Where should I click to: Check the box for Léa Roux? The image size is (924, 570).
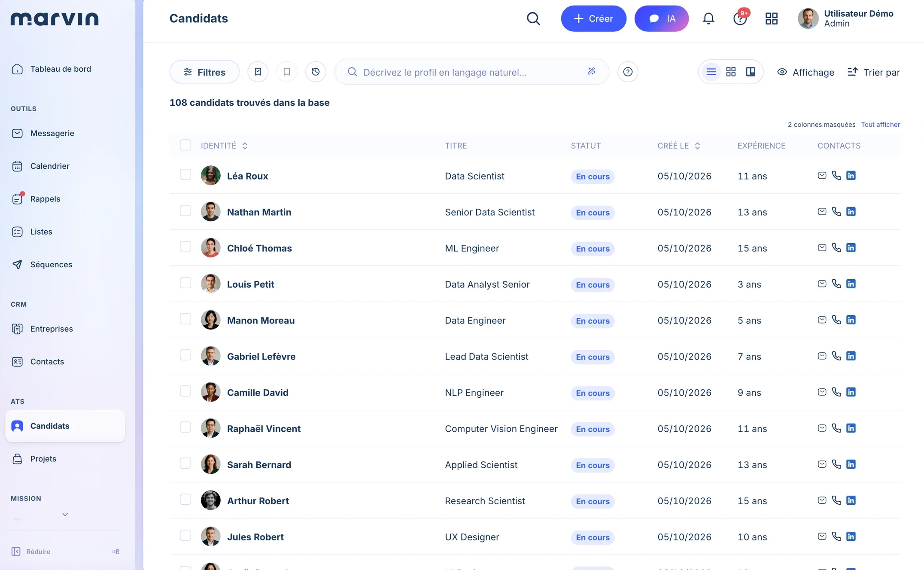(x=185, y=174)
